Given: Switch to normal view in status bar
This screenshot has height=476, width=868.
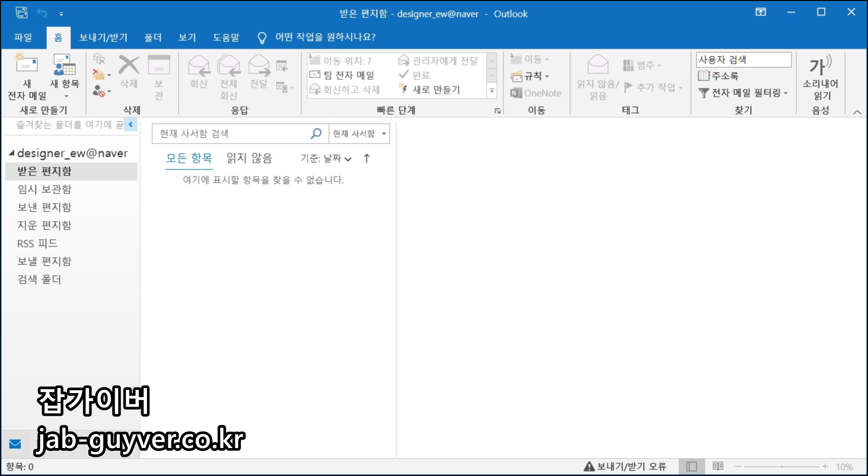Looking at the screenshot, I should pos(692,466).
